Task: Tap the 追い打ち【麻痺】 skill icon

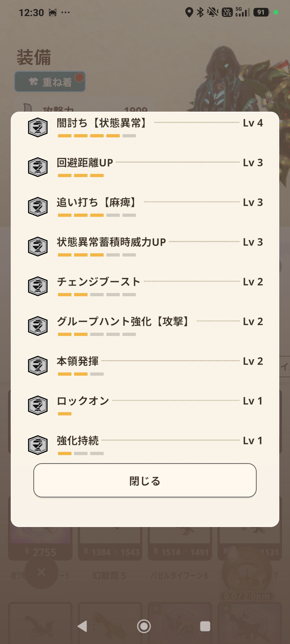Action: tap(38, 207)
